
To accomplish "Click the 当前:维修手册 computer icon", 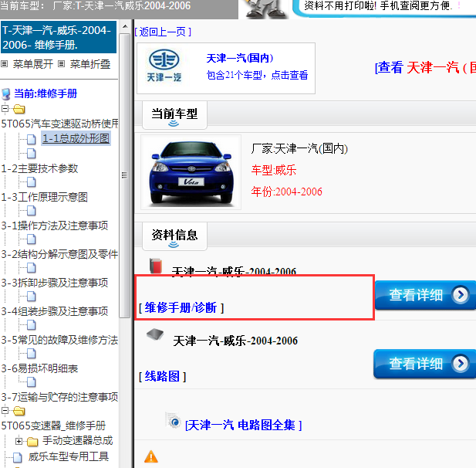I will [x=5, y=94].
